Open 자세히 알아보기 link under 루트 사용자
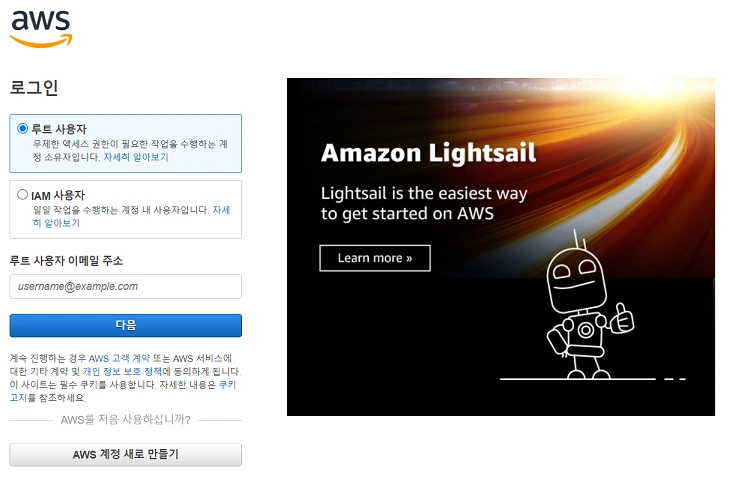Viewport: 735px width, 482px height. pos(136,157)
